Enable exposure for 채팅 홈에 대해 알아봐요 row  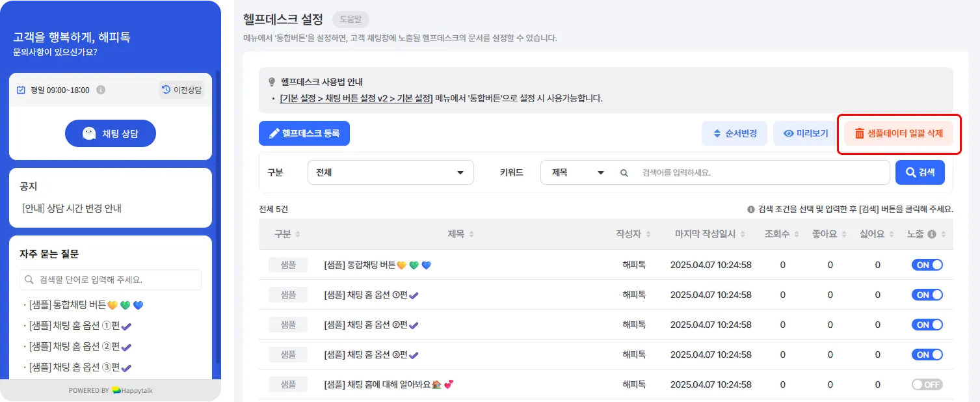927,384
